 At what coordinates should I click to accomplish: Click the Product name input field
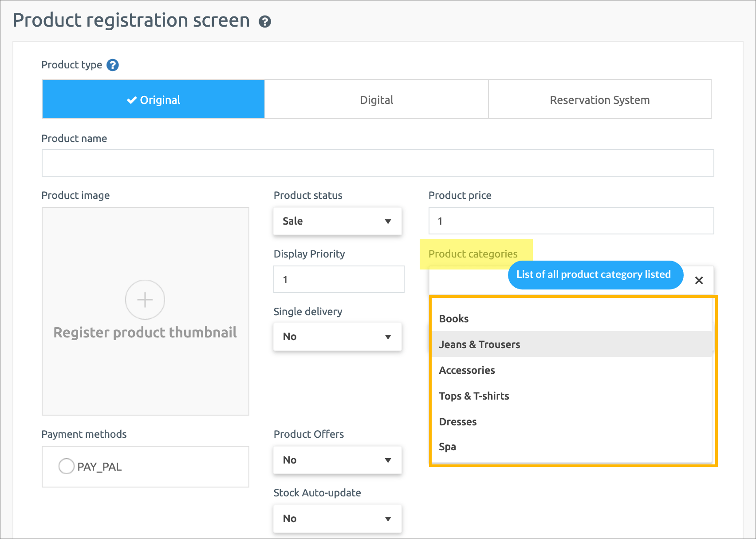pos(378,163)
